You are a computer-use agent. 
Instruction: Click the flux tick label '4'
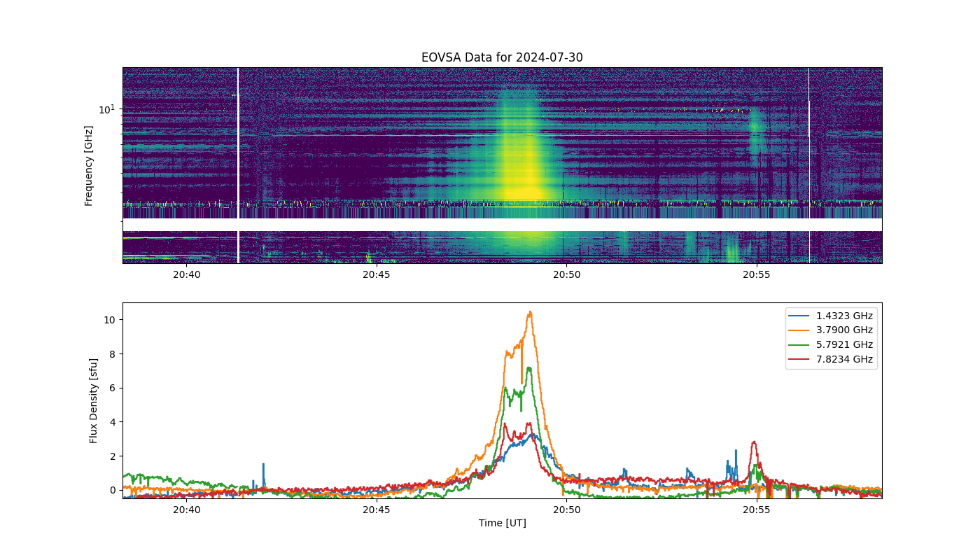113,422
